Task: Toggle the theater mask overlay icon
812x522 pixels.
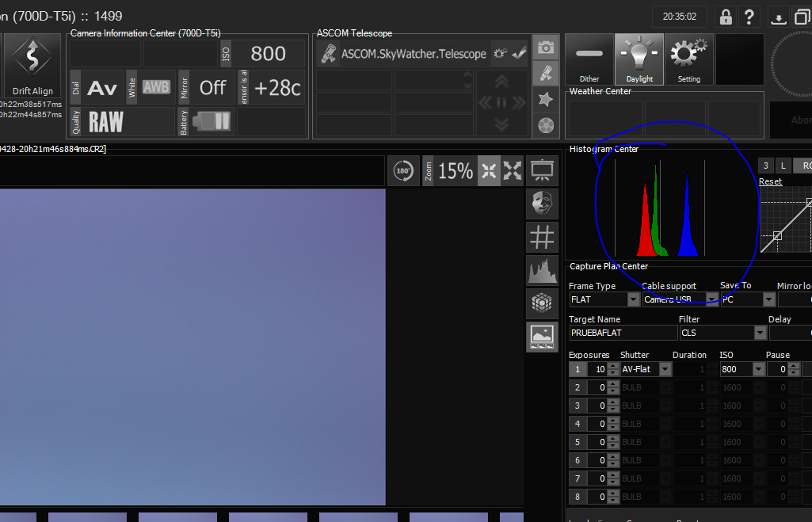Action: (x=542, y=204)
